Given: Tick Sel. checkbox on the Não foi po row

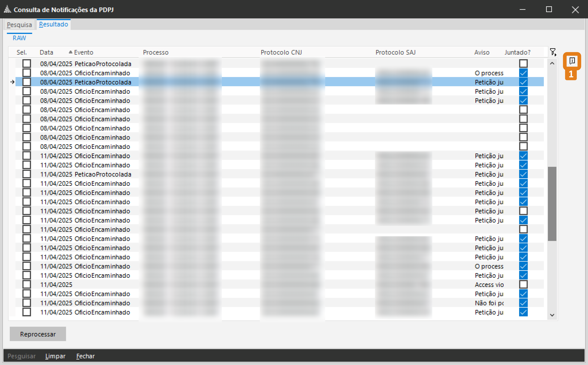Looking at the screenshot, I should click(26, 303).
